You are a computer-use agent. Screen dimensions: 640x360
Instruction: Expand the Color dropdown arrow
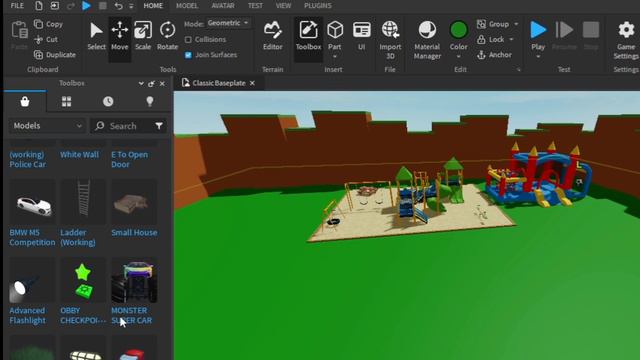tap(458, 57)
